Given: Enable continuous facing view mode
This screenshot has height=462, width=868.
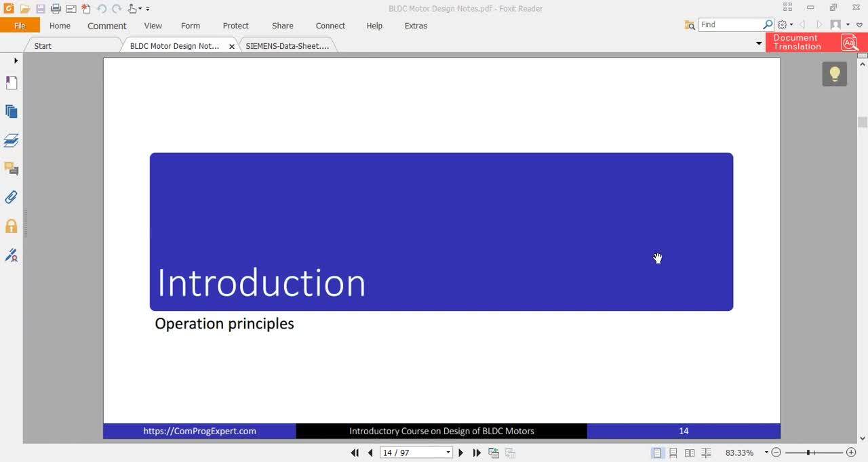Looking at the screenshot, I should [706, 453].
